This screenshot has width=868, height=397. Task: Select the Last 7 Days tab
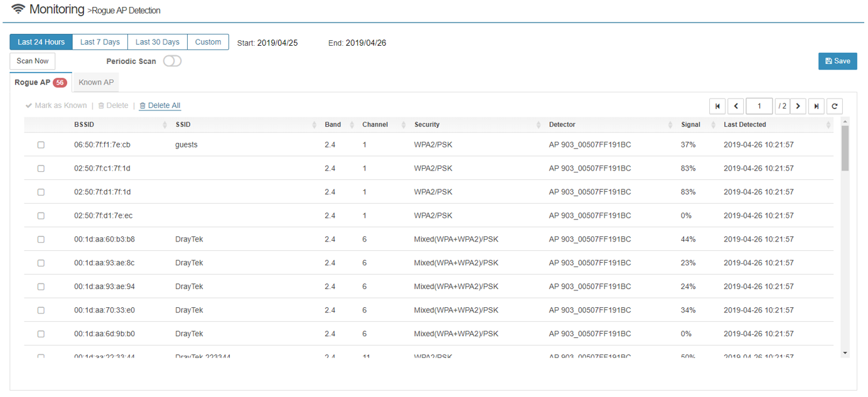click(100, 41)
